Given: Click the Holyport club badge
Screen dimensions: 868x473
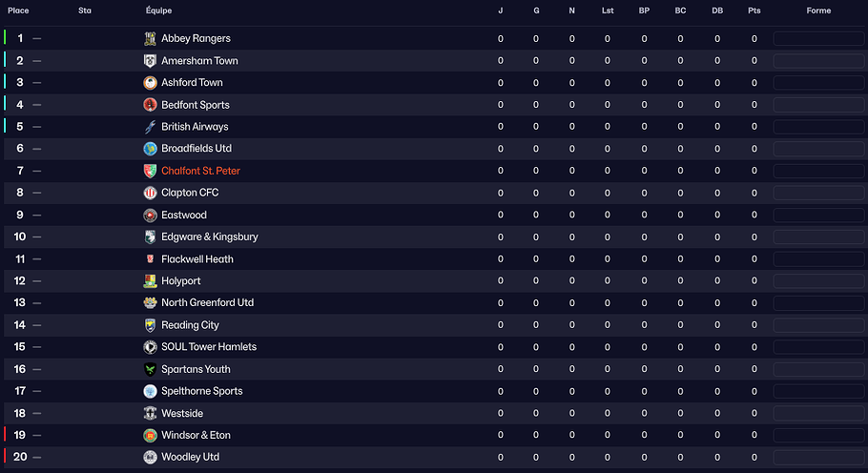Looking at the screenshot, I should 150,281.
